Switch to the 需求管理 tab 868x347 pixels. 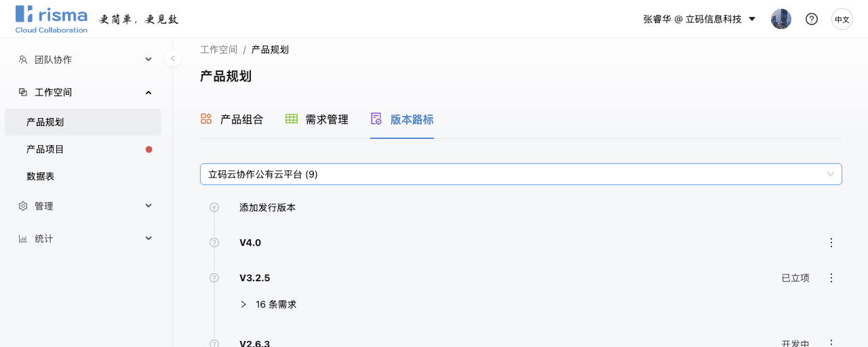[317, 119]
